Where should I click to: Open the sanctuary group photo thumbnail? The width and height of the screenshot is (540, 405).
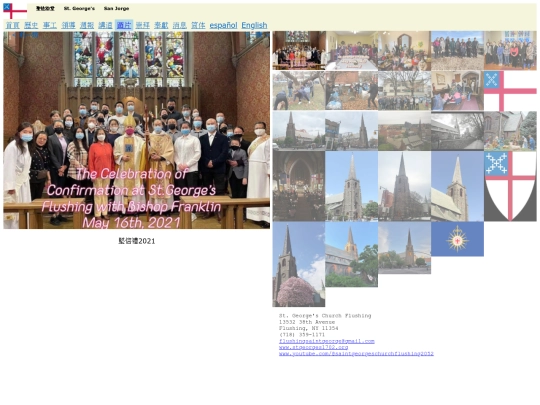pos(299,50)
